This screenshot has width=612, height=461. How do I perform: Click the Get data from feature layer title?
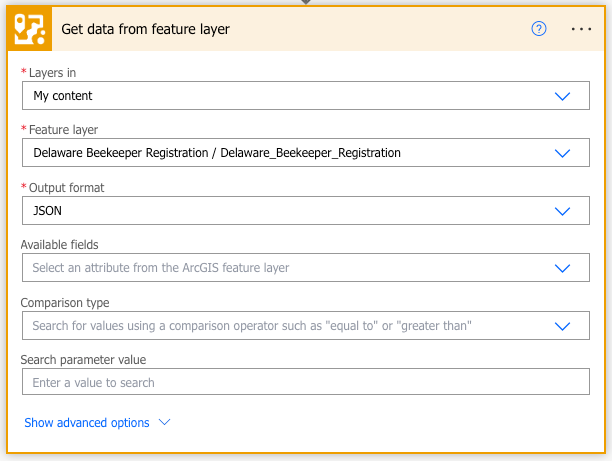pyautogui.click(x=146, y=29)
